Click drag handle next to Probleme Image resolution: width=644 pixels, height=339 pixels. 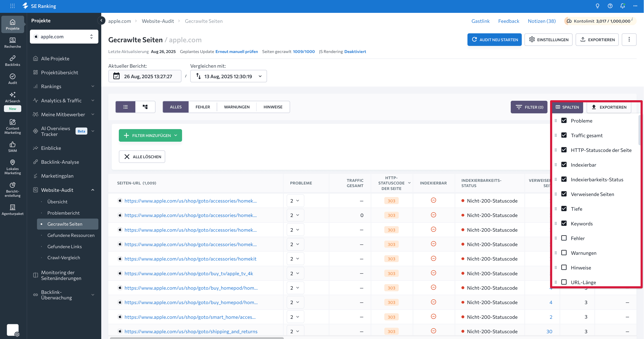point(556,121)
